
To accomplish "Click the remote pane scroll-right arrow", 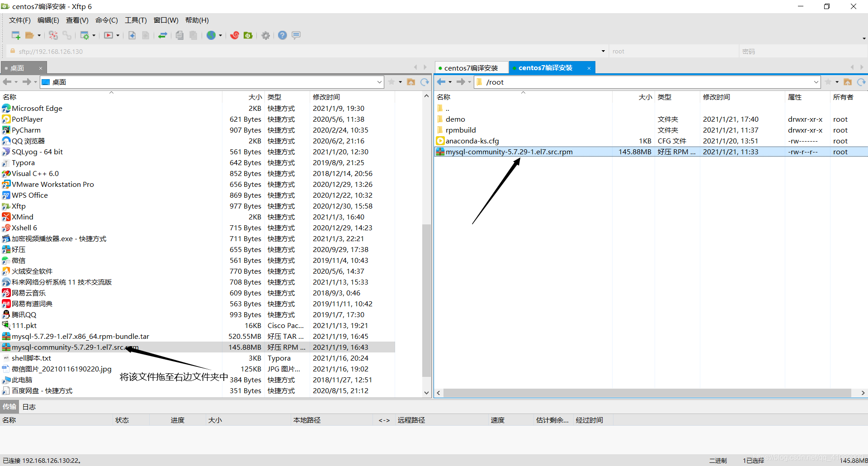I will coord(863,393).
